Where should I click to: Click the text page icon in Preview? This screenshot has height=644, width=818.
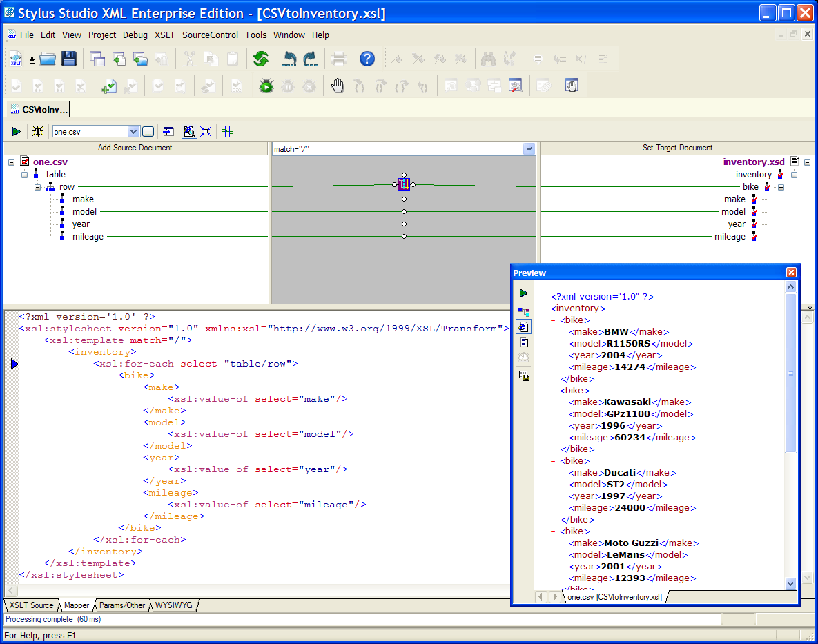click(x=525, y=342)
